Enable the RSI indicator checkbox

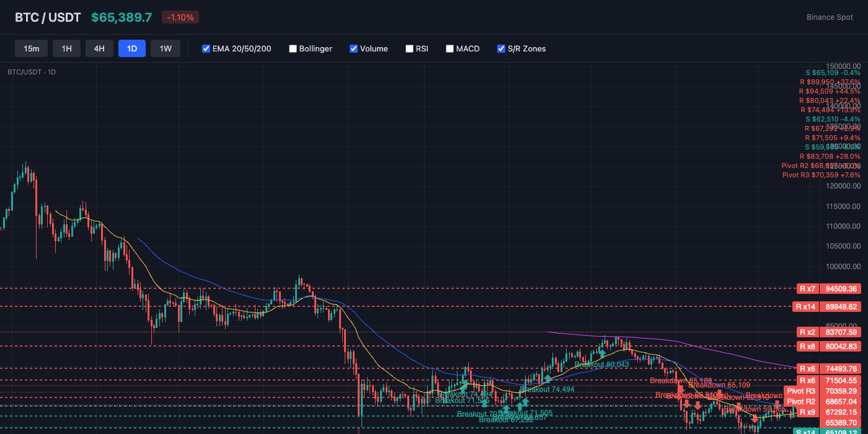coord(409,48)
